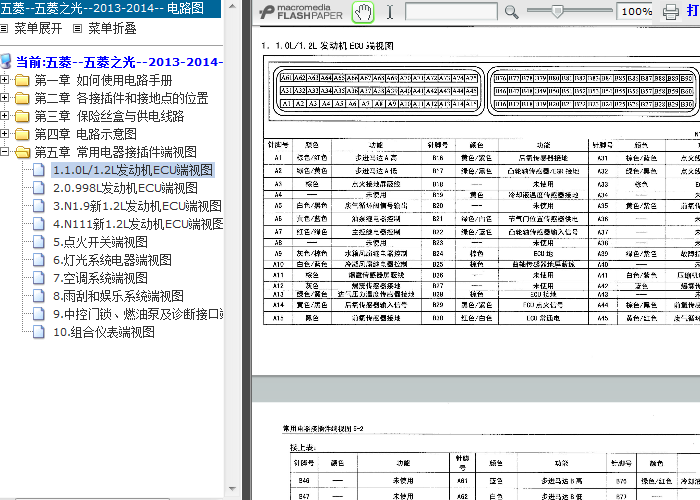Click the printer icon

click(x=671, y=12)
